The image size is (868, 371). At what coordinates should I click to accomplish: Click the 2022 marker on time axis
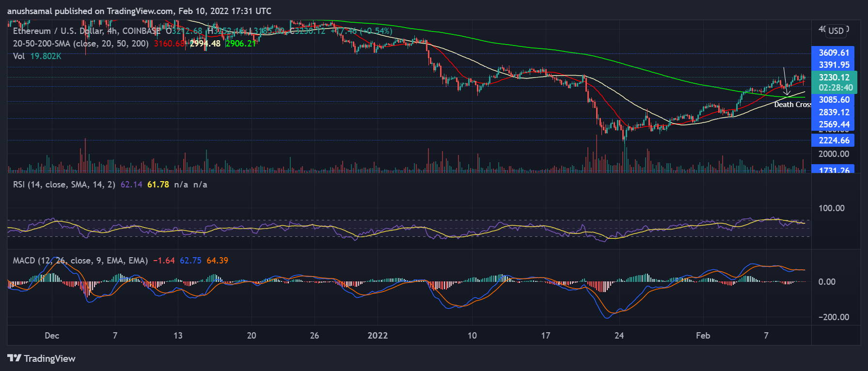click(378, 336)
